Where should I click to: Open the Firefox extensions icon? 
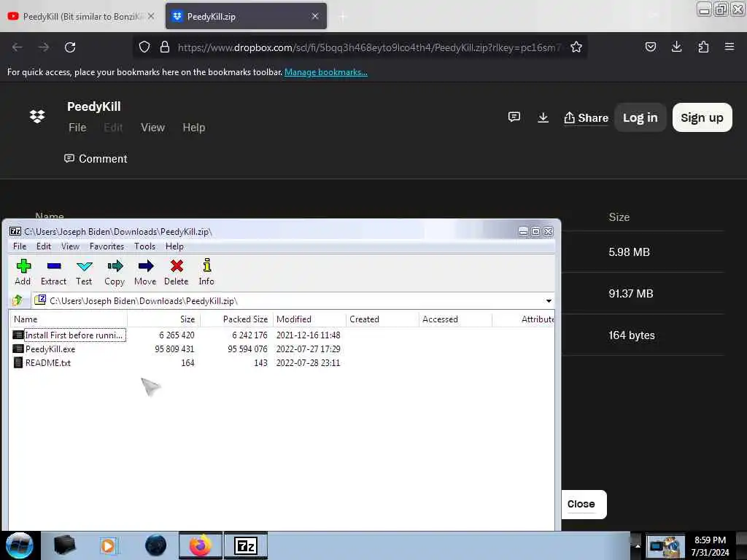pyautogui.click(x=703, y=47)
